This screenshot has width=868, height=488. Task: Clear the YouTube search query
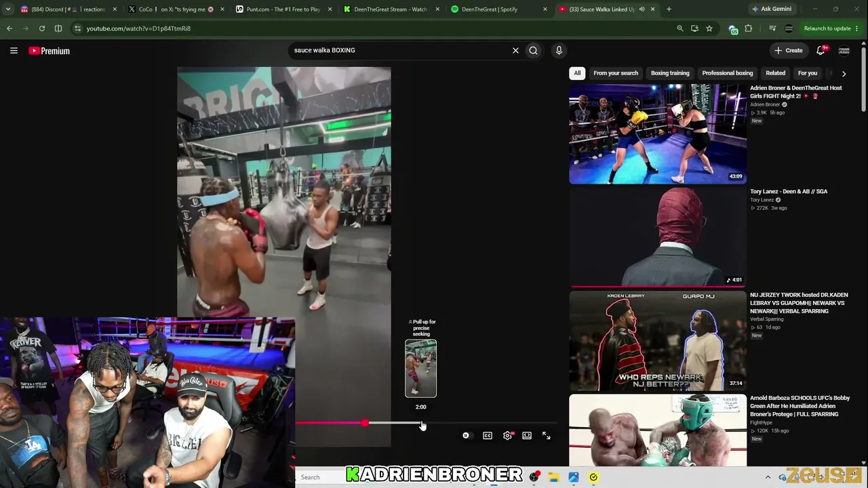pyautogui.click(x=515, y=50)
